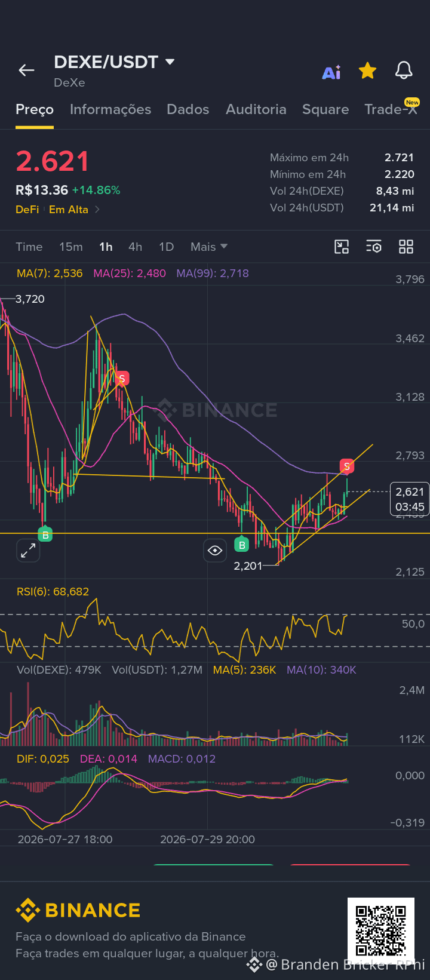Open price alerts bell icon
Screen dimensions: 430x980
(404, 70)
